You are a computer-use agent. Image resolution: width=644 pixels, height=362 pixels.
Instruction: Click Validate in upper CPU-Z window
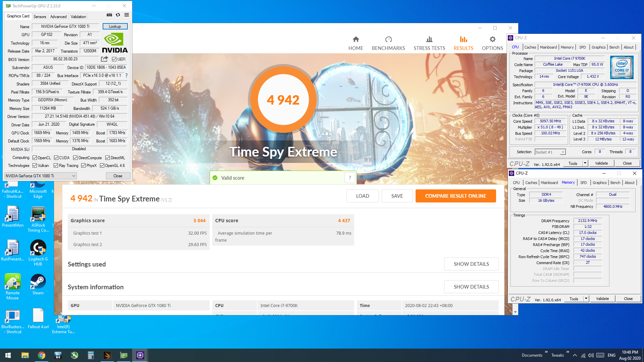pos(601,163)
